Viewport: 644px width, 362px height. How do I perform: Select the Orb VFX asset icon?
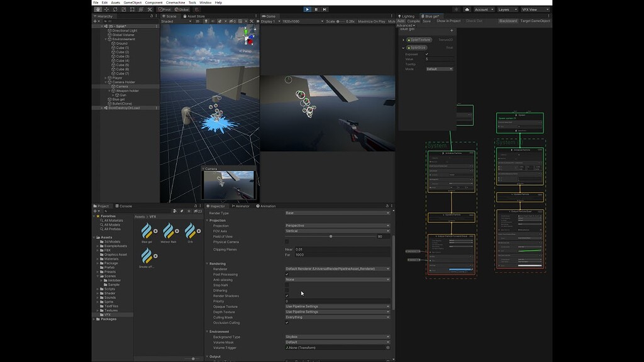click(x=190, y=231)
